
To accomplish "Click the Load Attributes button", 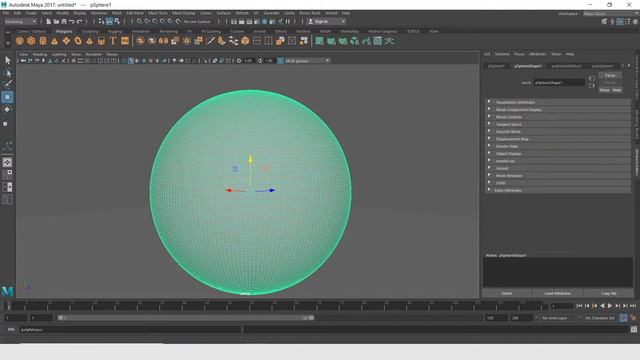I will (558, 293).
